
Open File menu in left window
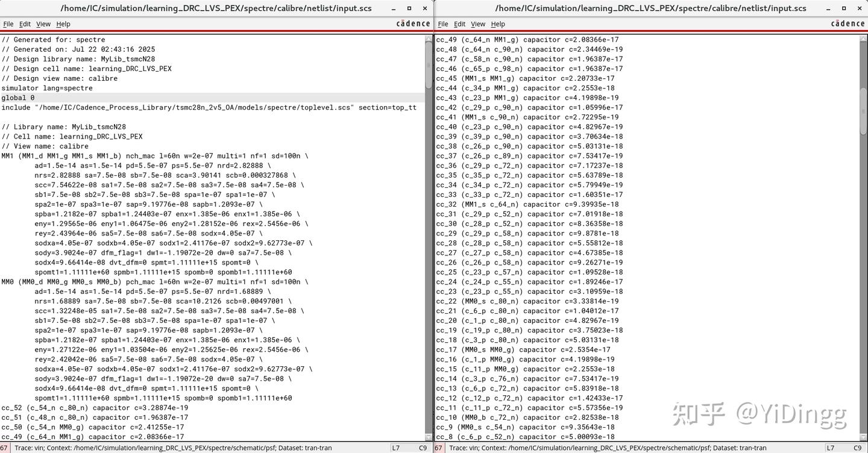8,24
